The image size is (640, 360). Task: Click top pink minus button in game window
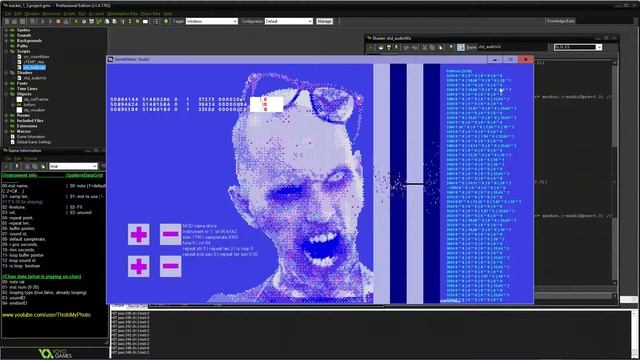(170, 234)
